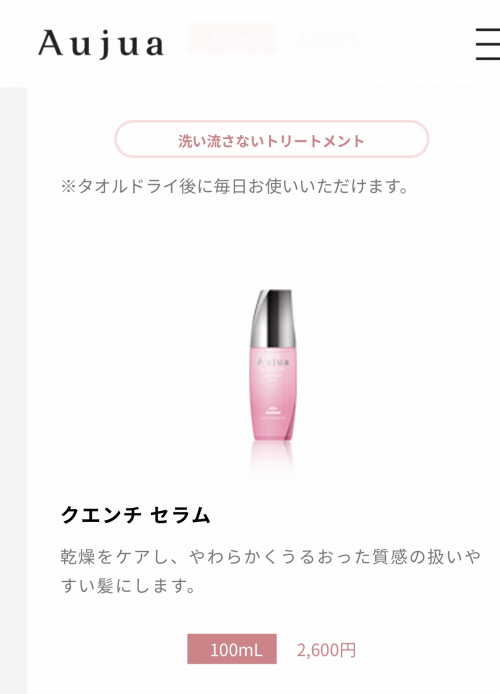
Task: Click the pink Aujua serum bottle image
Action: tap(272, 364)
